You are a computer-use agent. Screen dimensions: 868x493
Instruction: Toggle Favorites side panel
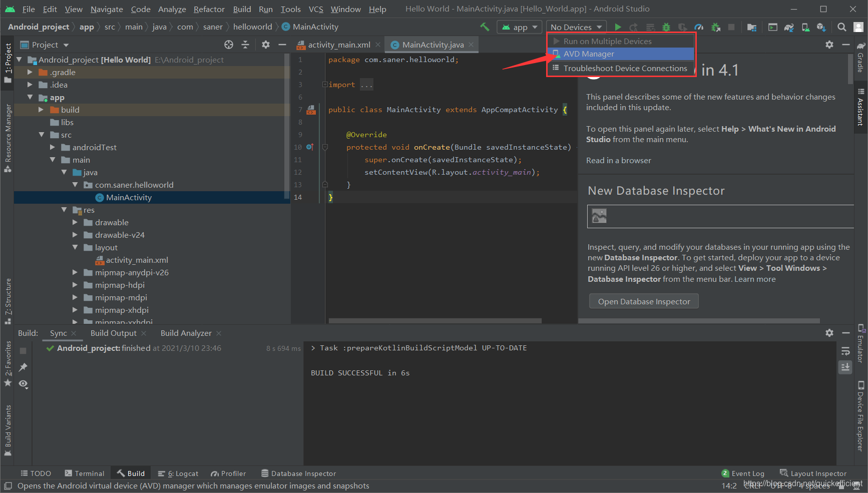pos(8,364)
